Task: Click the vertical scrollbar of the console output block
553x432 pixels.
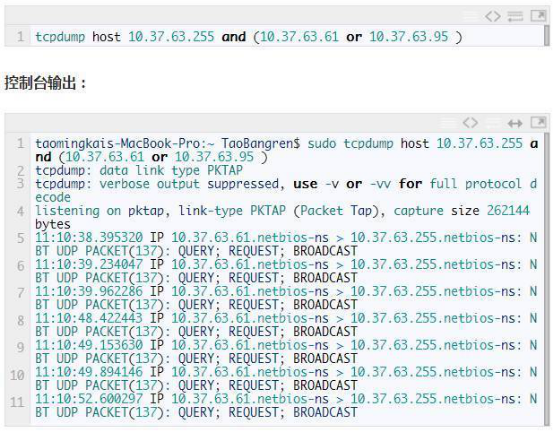Action: tap(546, 279)
